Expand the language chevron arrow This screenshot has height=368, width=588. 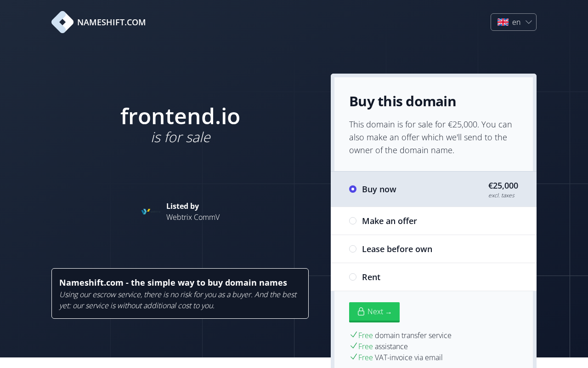pyautogui.click(x=529, y=22)
